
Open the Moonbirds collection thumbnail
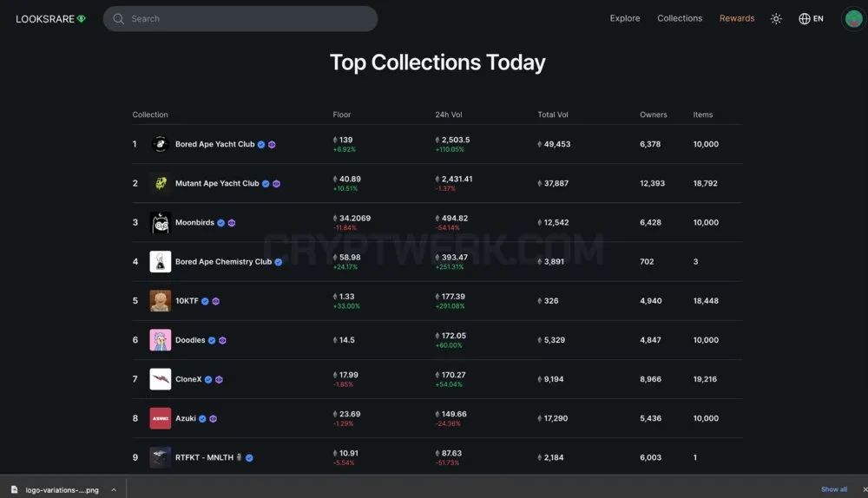tap(160, 222)
